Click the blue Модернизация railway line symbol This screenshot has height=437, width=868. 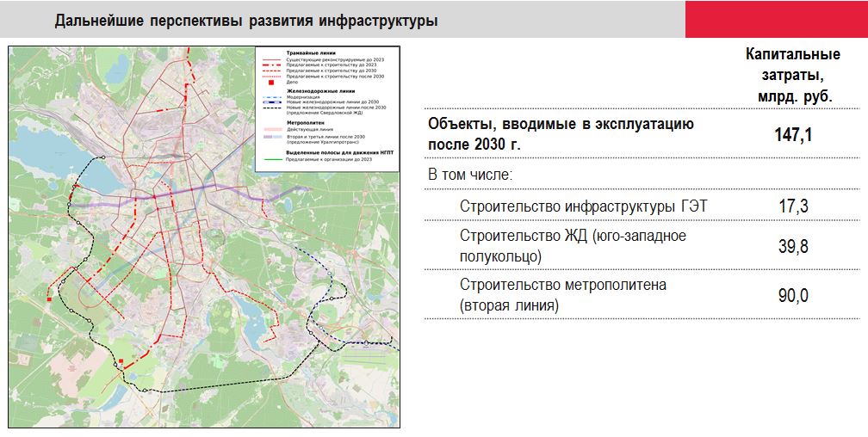pyautogui.click(x=272, y=97)
